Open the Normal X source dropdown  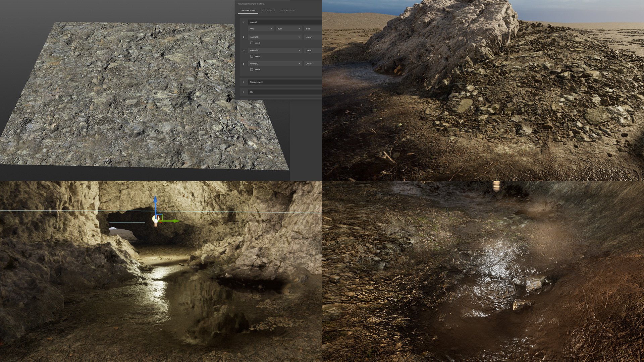(275, 37)
